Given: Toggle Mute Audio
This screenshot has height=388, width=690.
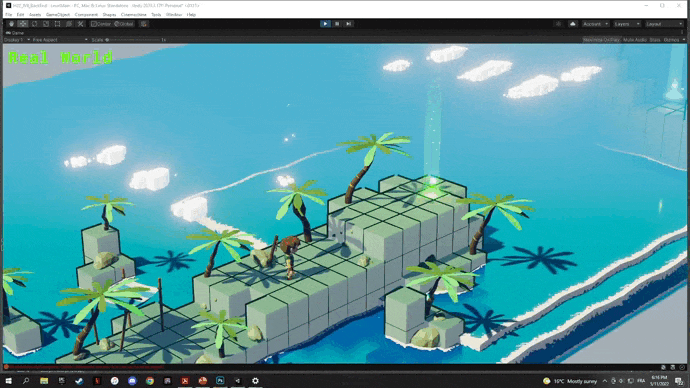Looking at the screenshot, I should (635, 40).
